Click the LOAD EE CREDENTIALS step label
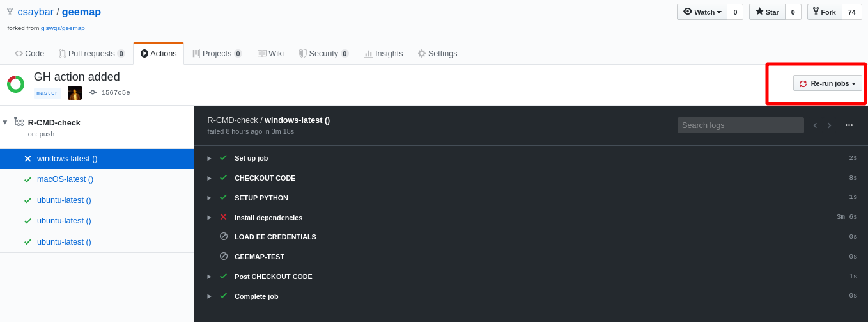This screenshot has width=868, height=322. click(275, 237)
